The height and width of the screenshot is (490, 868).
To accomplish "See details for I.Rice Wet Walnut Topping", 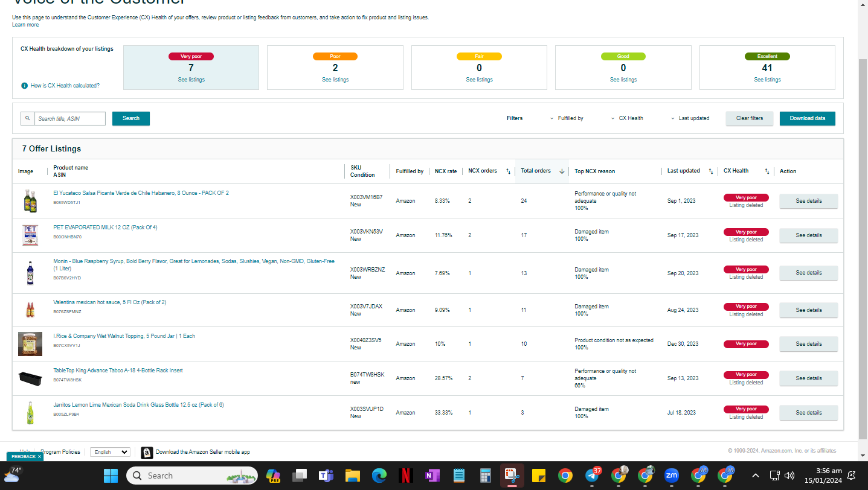I will click(809, 344).
